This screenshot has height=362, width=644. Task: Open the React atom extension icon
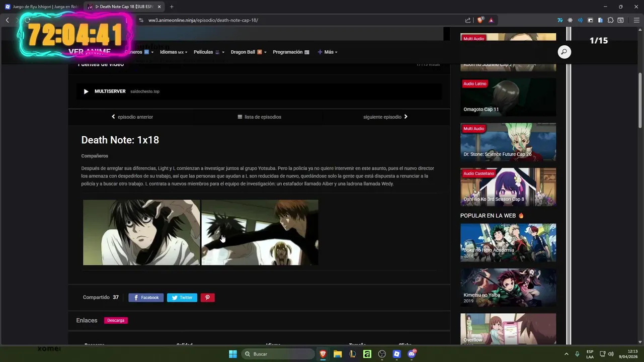tap(570, 20)
